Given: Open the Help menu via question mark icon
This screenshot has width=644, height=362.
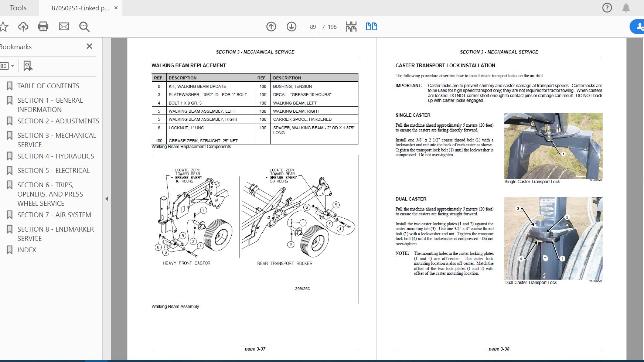Looking at the screenshot, I should [x=607, y=7].
